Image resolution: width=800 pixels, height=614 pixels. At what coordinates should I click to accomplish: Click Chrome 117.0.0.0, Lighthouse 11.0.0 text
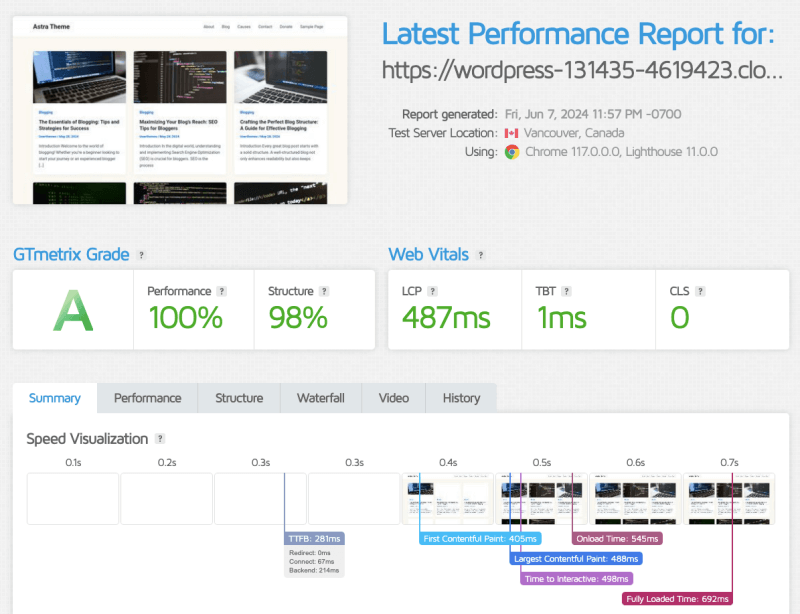point(621,152)
